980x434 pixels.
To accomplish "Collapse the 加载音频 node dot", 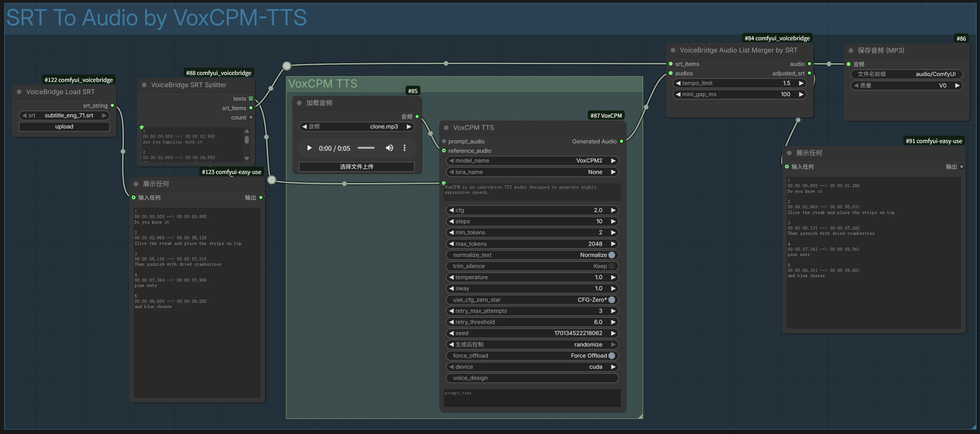I will (299, 103).
